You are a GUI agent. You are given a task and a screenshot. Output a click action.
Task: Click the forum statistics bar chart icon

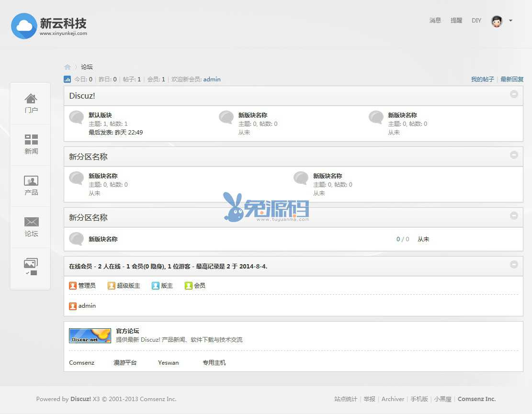[x=68, y=79]
